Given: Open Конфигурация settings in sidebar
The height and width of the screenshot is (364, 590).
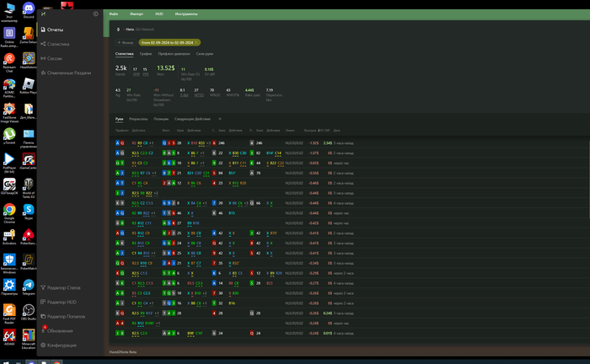Looking at the screenshot, I should [62, 345].
